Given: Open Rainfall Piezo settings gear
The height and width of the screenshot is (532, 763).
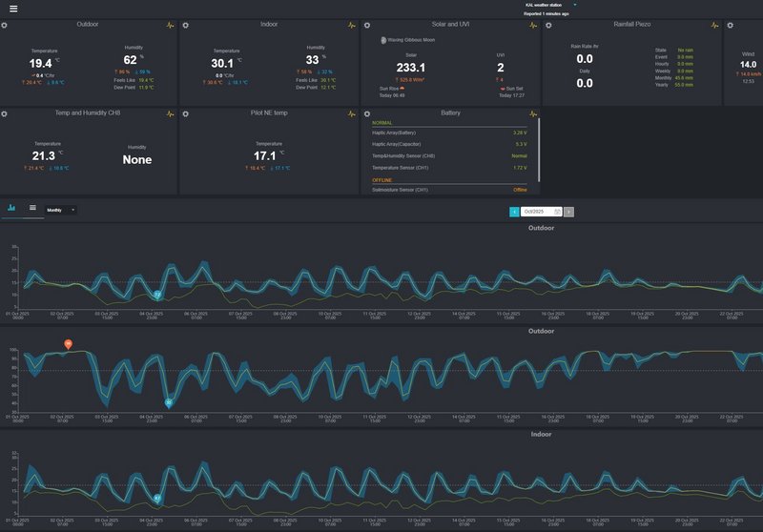Looking at the screenshot, I should click(x=547, y=25).
